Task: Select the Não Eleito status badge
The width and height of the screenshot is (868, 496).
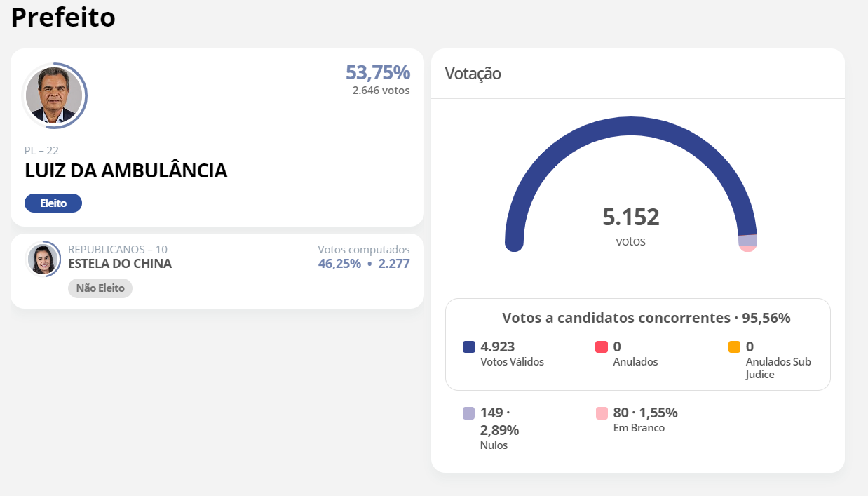Action: point(100,288)
